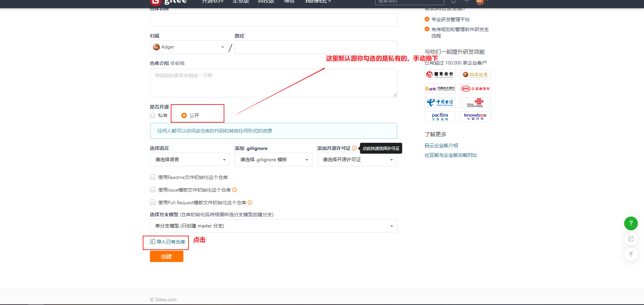Open the 博客 header menu
Image resolution: width=644 pixels, height=305 pixels.
tap(289, 2)
